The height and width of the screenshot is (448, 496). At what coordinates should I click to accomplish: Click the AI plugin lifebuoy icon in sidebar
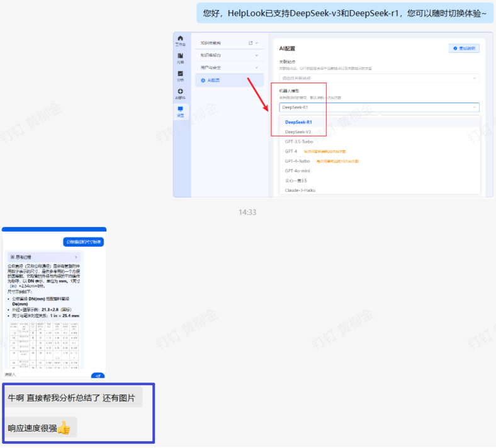tap(180, 91)
